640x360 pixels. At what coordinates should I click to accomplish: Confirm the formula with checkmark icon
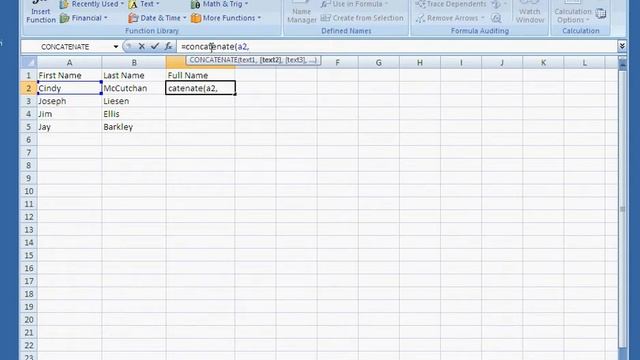coord(154,47)
